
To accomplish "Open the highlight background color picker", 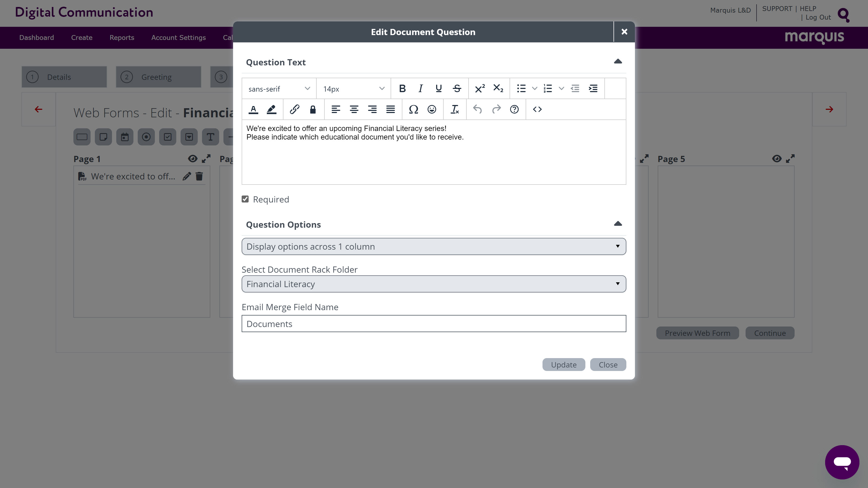I will (x=272, y=110).
